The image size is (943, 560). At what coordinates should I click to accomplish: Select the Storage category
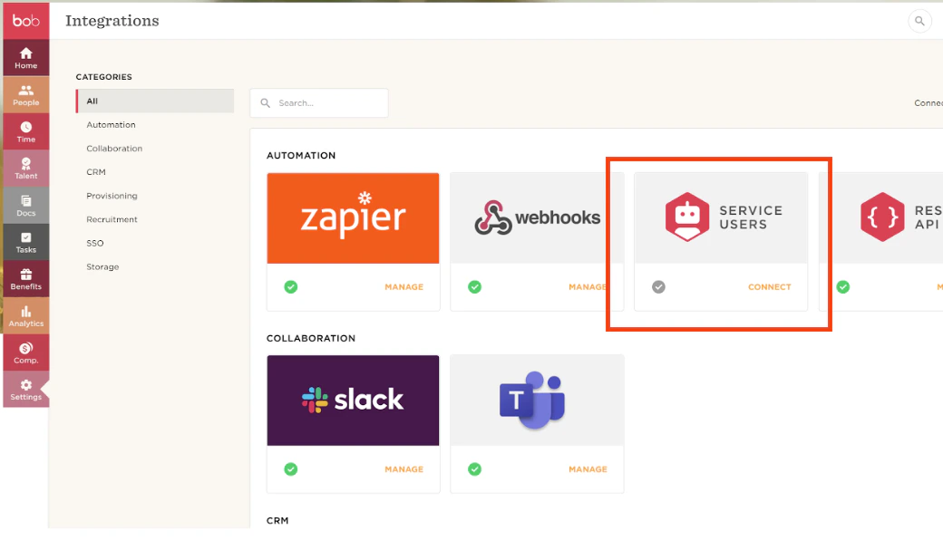tap(102, 266)
